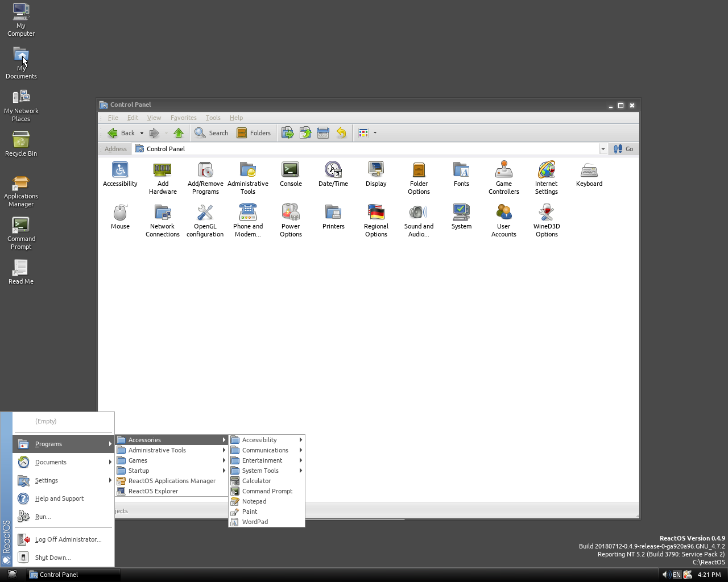
Task: Open the Power Options applet
Action: pyautogui.click(x=291, y=221)
